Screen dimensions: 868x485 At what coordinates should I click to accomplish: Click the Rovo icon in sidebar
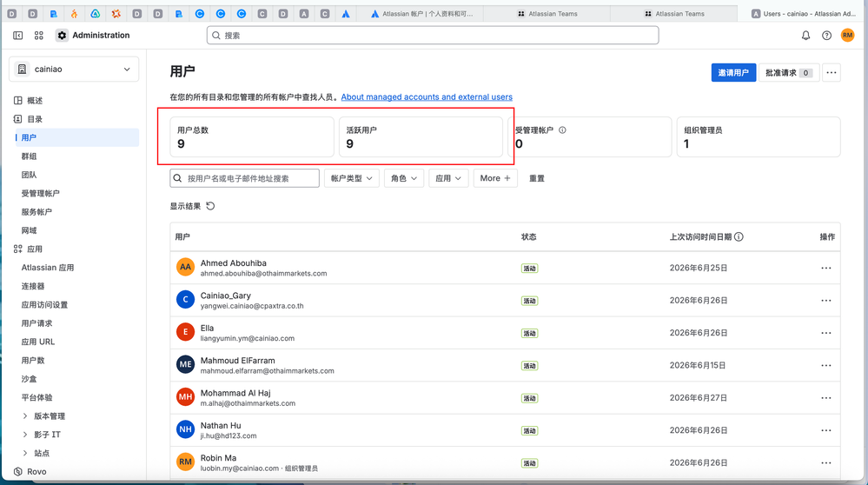pyautogui.click(x=17, y=472)
